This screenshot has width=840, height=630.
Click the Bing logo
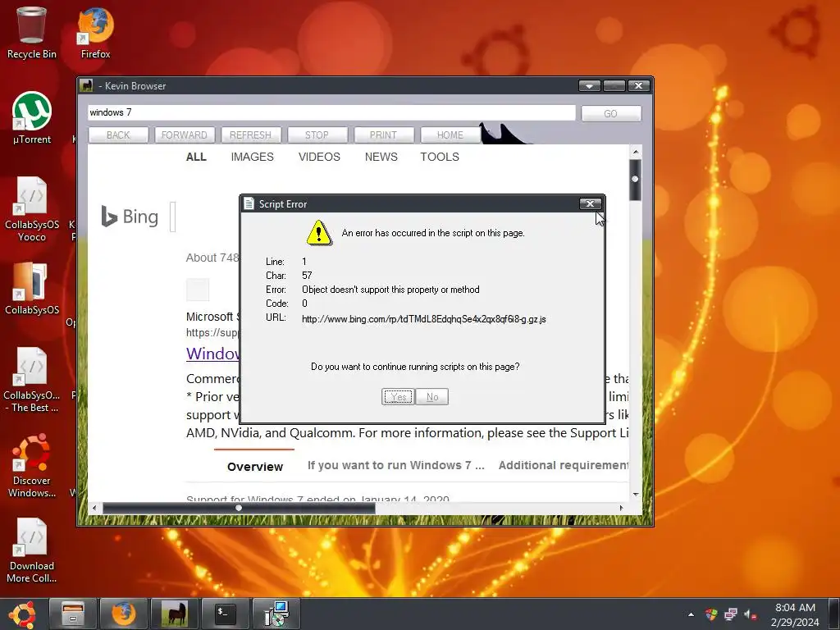(x=130, y=217)
